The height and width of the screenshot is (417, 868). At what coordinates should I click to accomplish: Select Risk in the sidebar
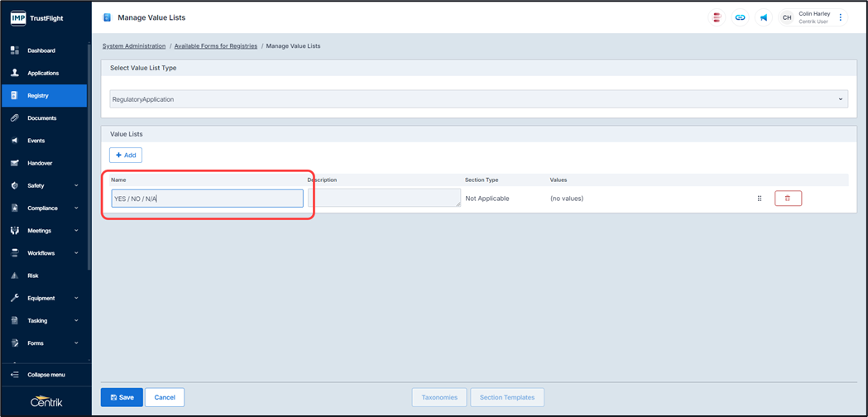tap(33, 276)
